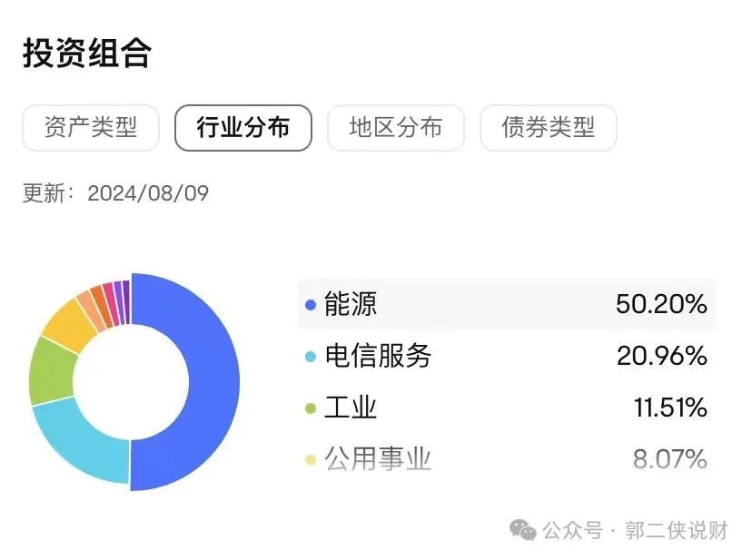Click the 更新 date 2024/08/09 text
The image size is (752, 560).
click(148, 193)
